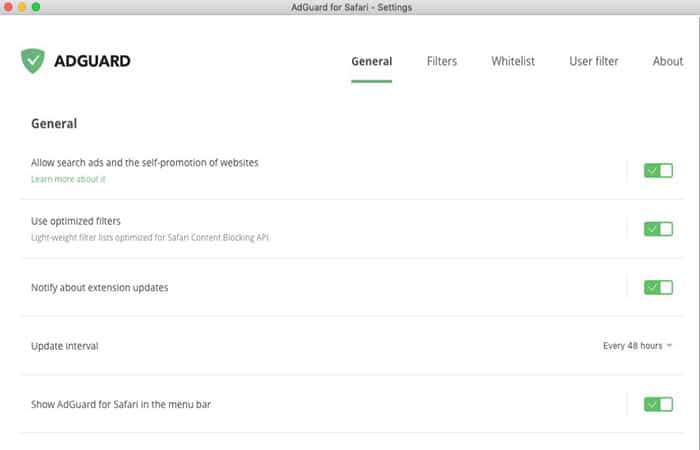Toggle Notify about extension updates switch
This screenshot has width=700, height=450.
coord(658,288)
